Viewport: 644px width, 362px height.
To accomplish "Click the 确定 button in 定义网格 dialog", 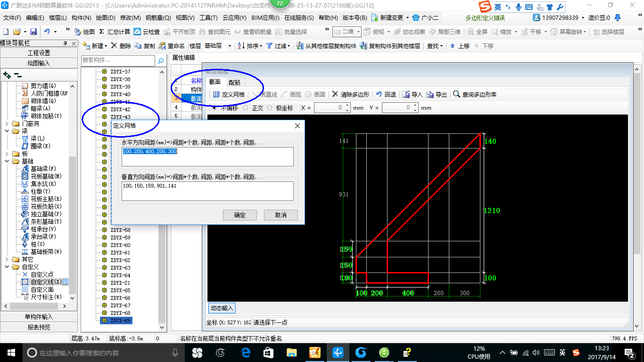I will [x=240, y=215].
